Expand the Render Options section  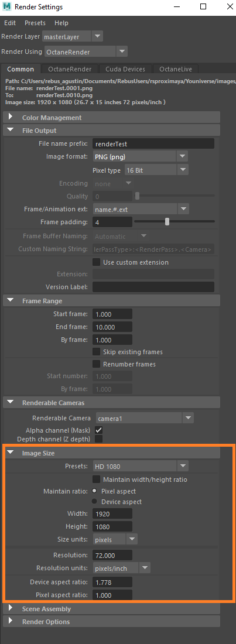pos(11,621)
